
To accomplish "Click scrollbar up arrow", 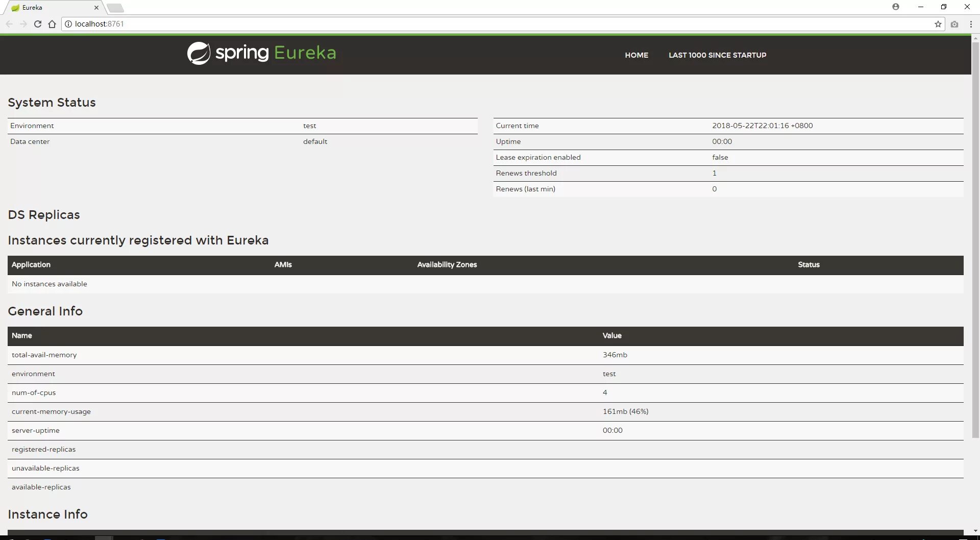I will point(975,38).
